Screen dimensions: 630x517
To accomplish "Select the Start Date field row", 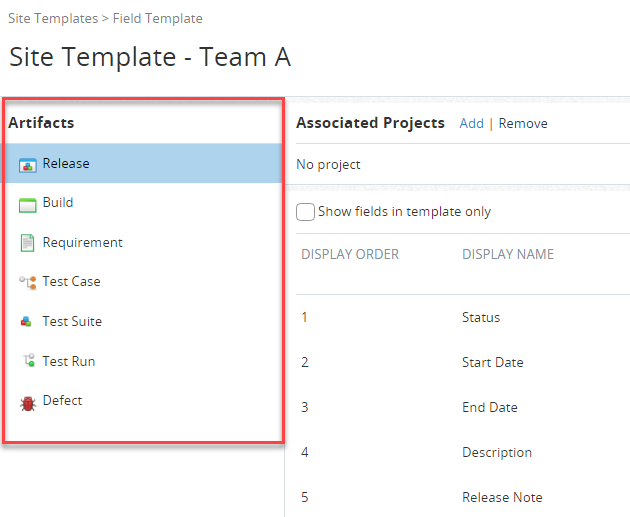I will (492, 362).
